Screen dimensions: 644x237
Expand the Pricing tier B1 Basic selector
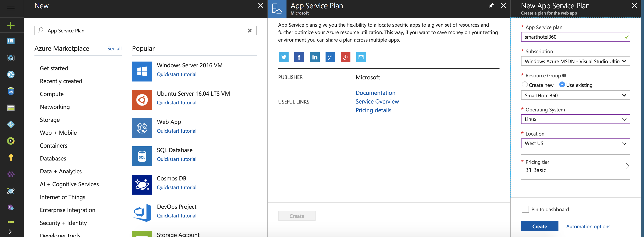[575, 166]
